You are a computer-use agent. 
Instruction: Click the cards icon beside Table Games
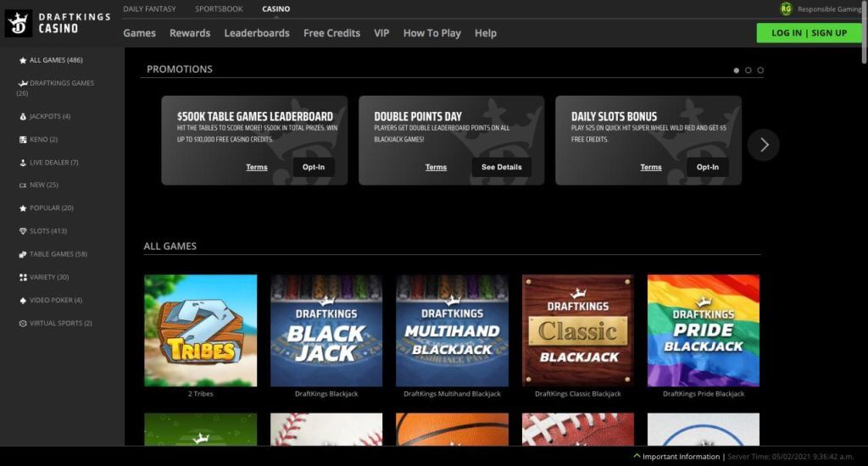(x=23, y=254)
